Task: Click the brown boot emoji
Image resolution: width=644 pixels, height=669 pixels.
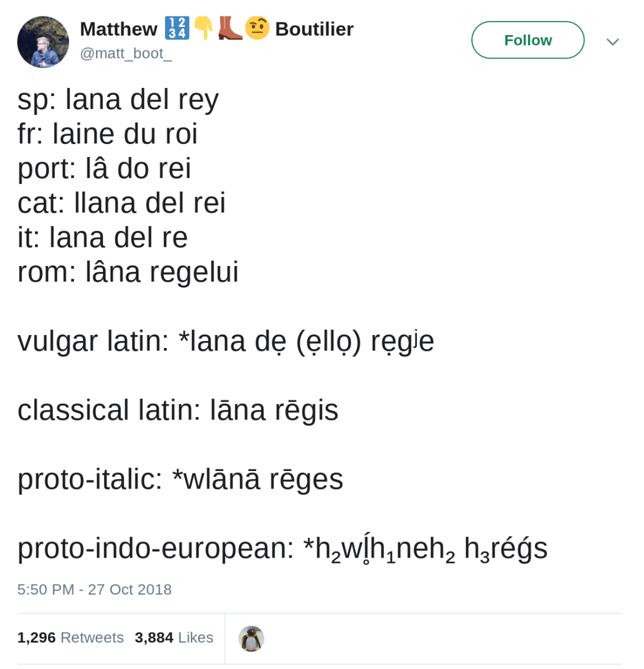Action: (229, 28)
